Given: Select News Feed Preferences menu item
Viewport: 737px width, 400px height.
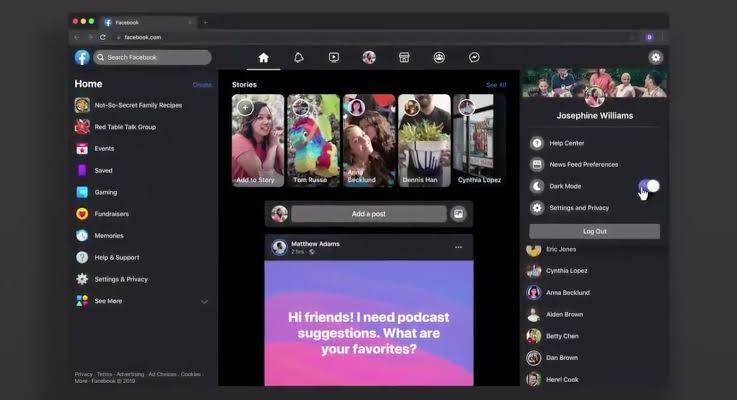Looking at the screenshot, I should [585, 164].
